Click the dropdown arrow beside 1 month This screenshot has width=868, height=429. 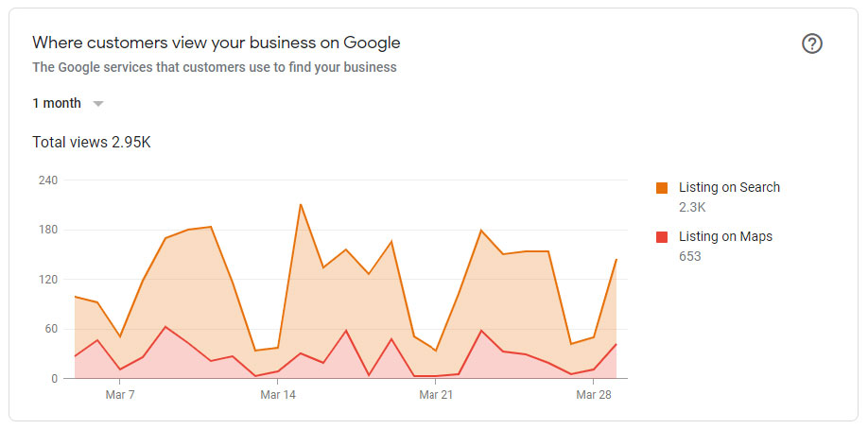[x=98, y=104]
